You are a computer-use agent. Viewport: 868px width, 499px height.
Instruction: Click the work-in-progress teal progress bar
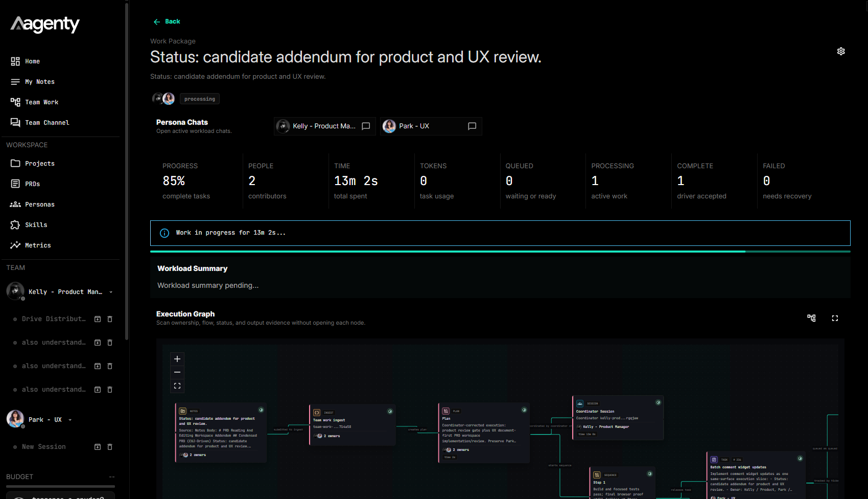[500, 252]
